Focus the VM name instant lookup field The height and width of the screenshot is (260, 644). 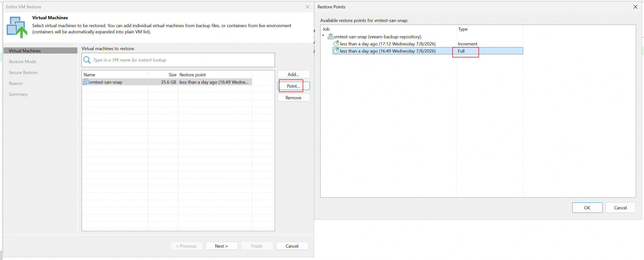178,60
